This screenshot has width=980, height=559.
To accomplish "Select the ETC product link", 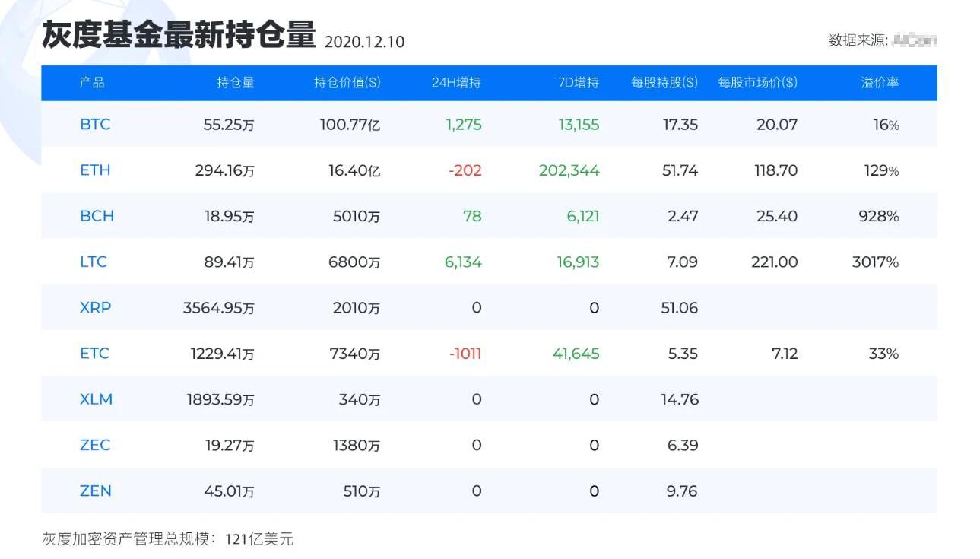I will [94, 353].
